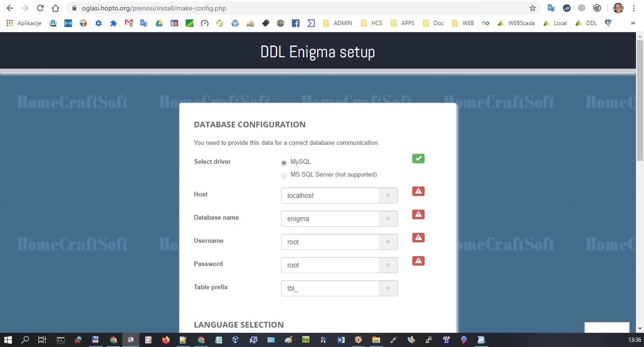Open the Local bookmark
The width and height of the screenshot is (644, 347).
pos(555,23)
